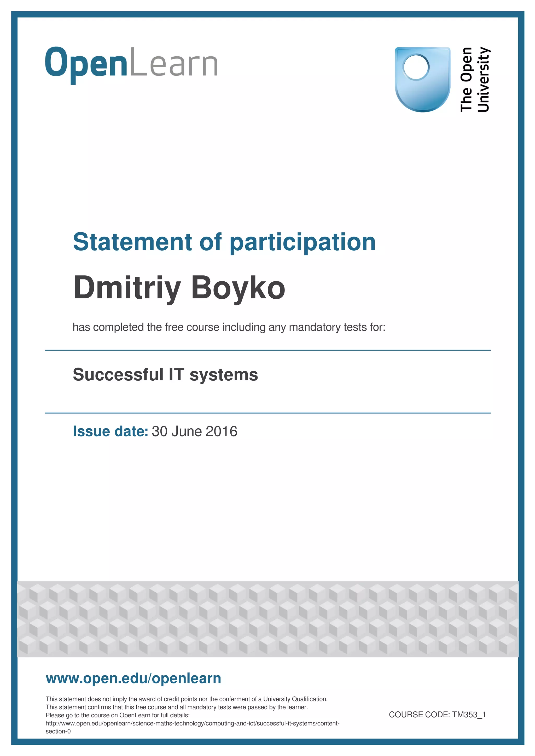Click the grey cube pattern banner

coord(267,619)
